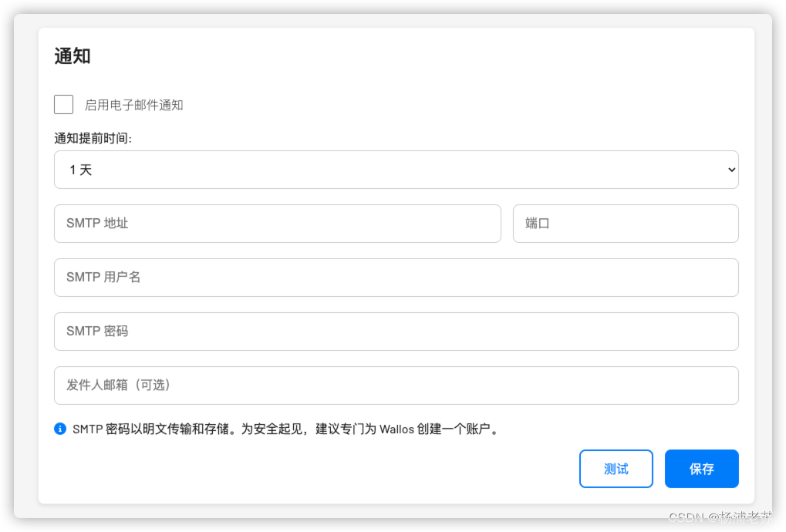The width and height of the screenshot is (786, 532).
Task: Click the 通知 section heading
Action: 73,56
